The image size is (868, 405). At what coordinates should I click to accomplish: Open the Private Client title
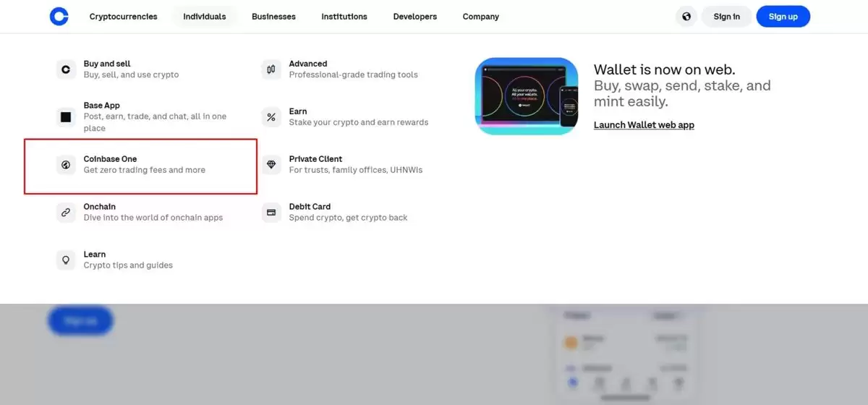[316, 159]
